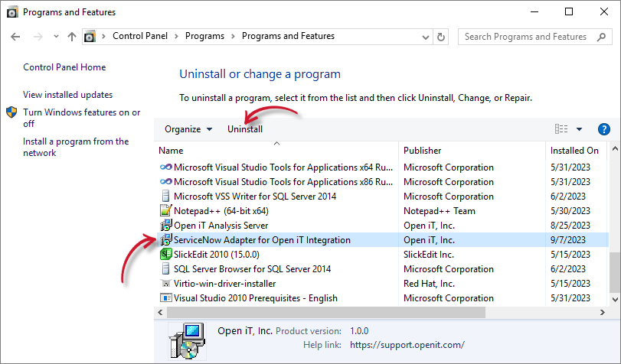Click the Virtio-win-driver-installer icon
Screen dimensions: 621x364
166,284
